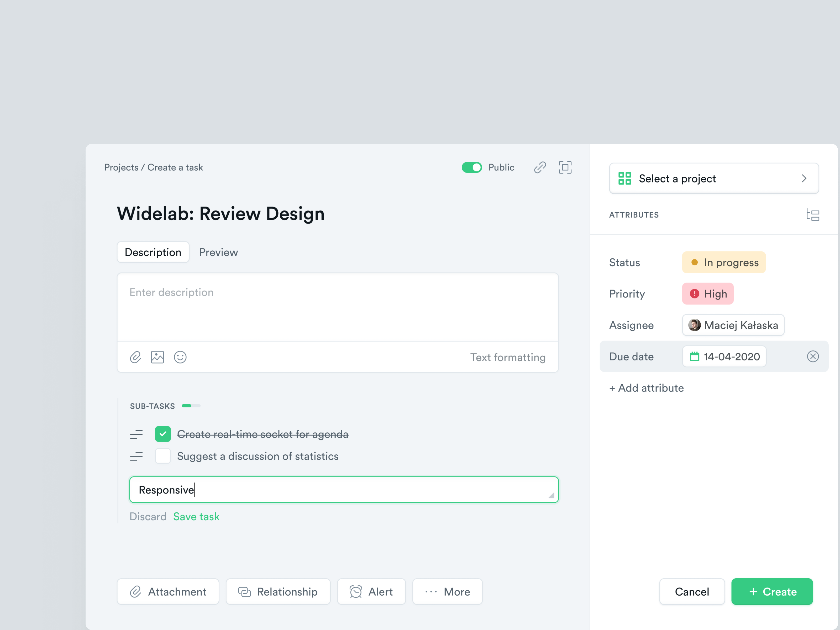The image size is (840, 630).
Task: Add an attribute to the task
Action: coord(646,388)
